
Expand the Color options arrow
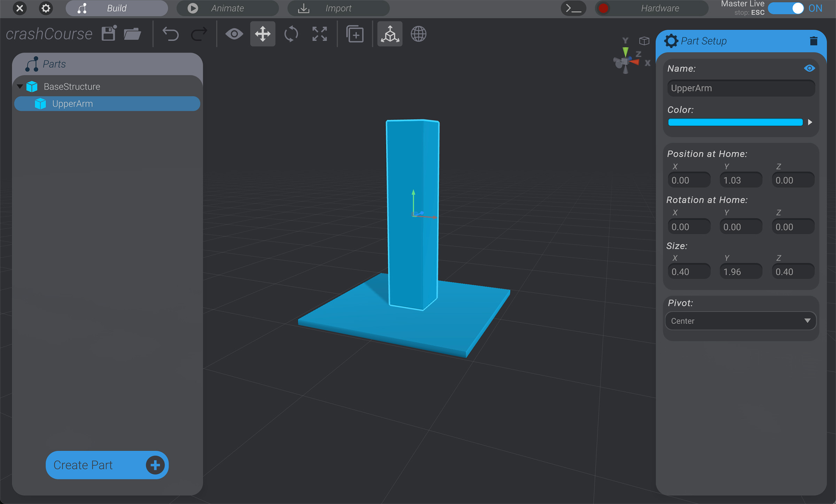tap(810, 122)
